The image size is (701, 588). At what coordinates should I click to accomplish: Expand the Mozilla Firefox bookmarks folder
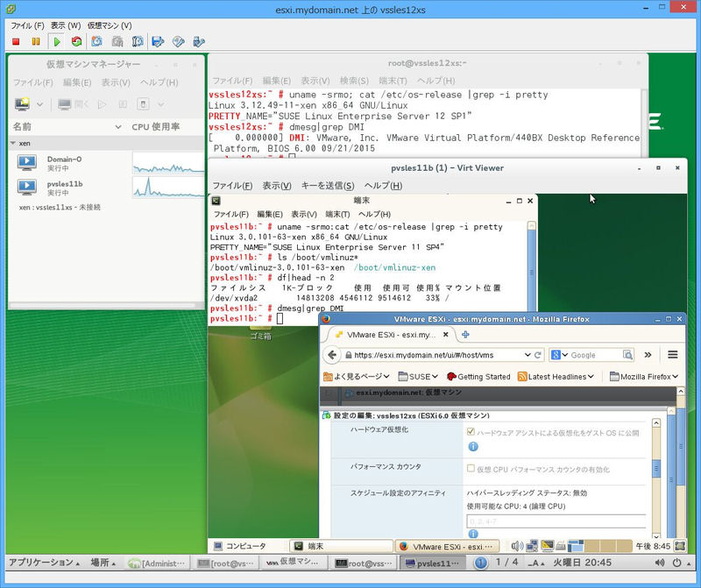(644, 377)
